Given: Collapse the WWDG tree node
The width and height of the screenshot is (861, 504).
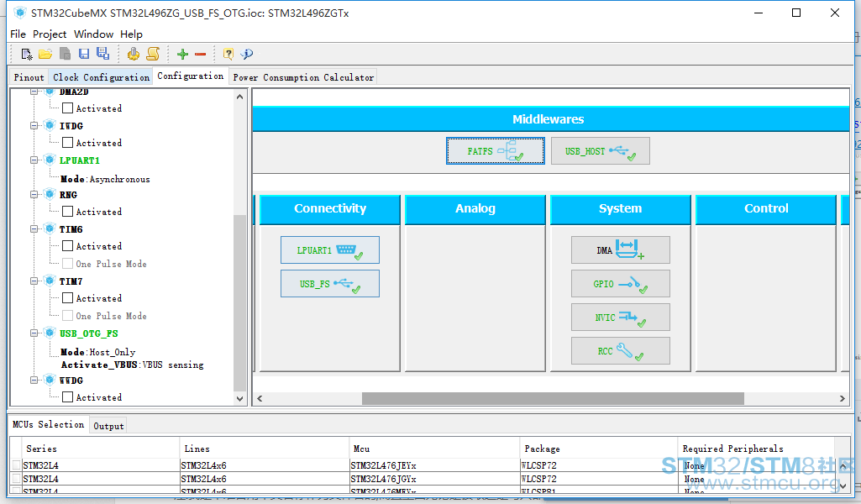Looking at the screenshot, I should [34, 380].
